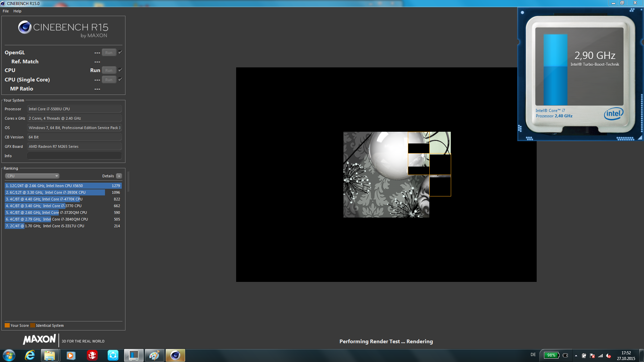Screen dimensions: 644x362
Task: Click the Intel logo in the gadget
Action: 613,114
